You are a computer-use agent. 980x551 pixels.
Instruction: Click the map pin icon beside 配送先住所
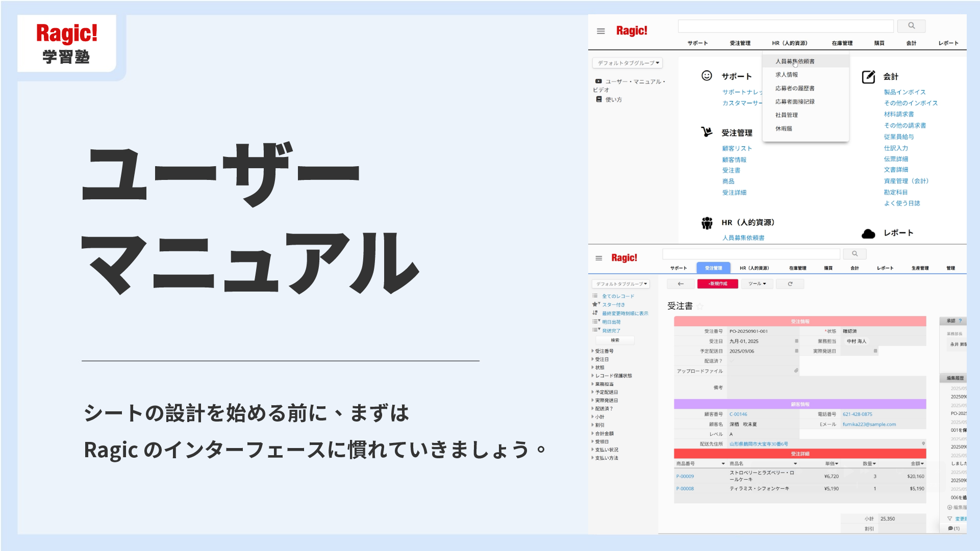[x=923, y=443]
